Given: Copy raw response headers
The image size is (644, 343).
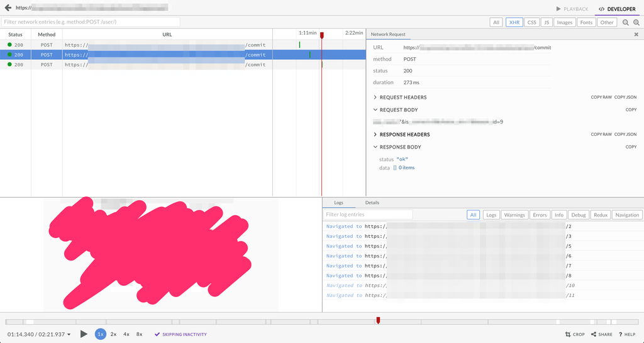Looking at the screenshot, I should pyautogui.click(x=601, y=134).
